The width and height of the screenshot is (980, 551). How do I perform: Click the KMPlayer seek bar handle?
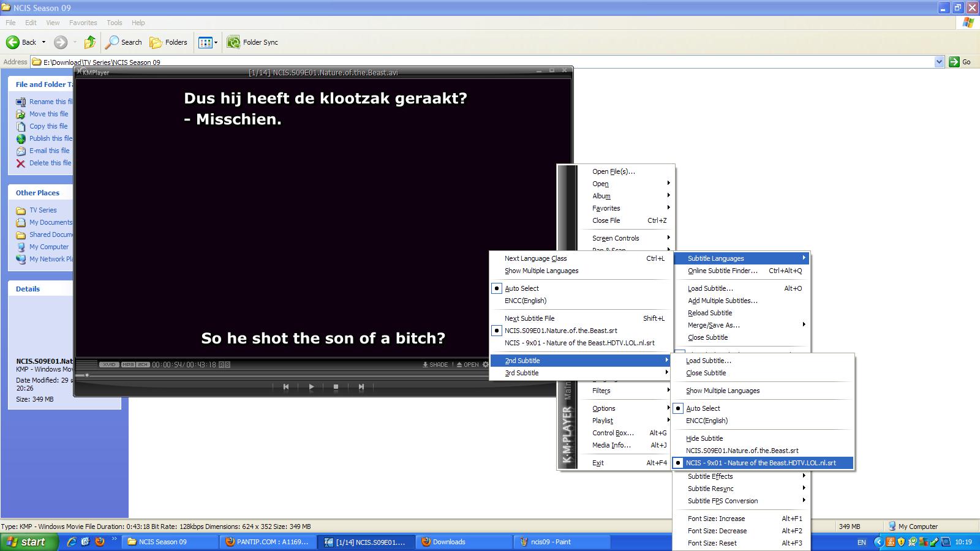pos(87,375)
